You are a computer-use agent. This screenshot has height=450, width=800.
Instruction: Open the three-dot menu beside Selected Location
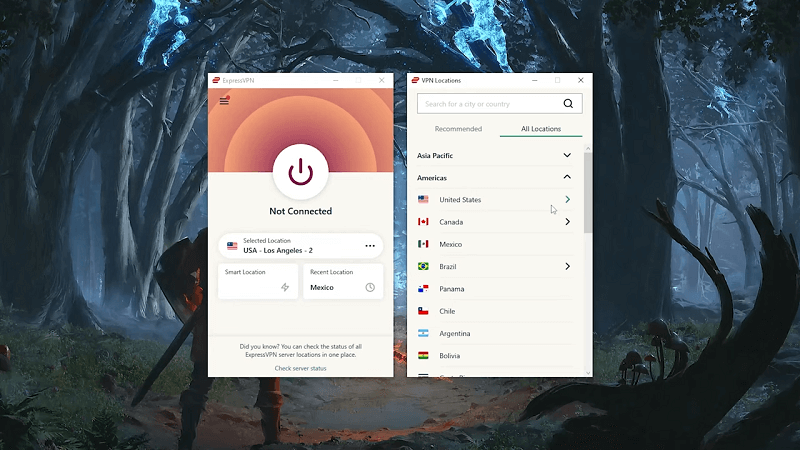[x=369, y=246]
